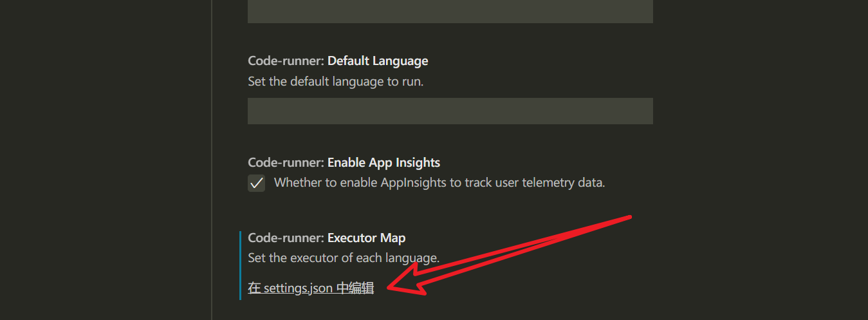This screenshot has height=320, width=868.
Task: Click the 'Set the default language to run.' description
Action: [x=336, y=82]
